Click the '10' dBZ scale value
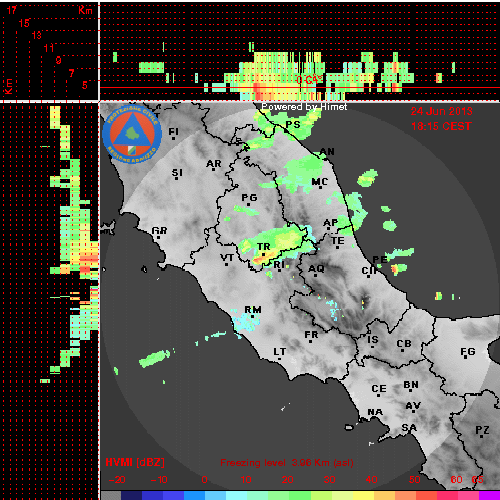The image size is (500, 500). (246, 480)
